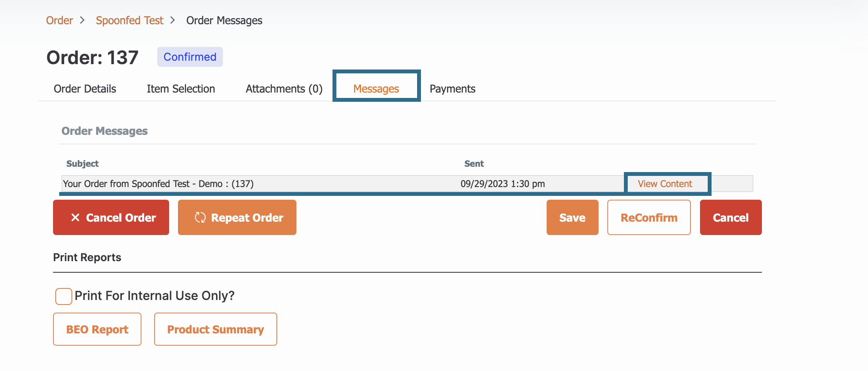Image resolution: width=868 pixels, height=371 pixels.
Task: Switch to the Item Selection tab
Action: point(181,89)
